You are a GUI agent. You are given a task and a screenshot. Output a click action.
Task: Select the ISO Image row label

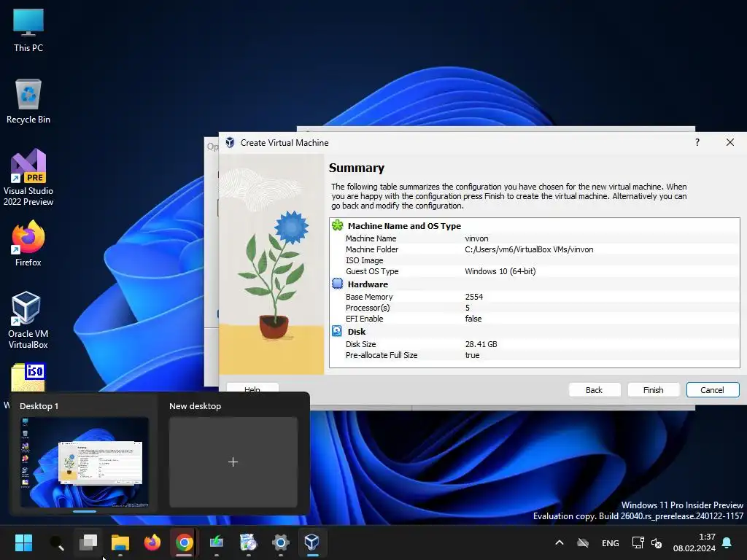[365, 260]
